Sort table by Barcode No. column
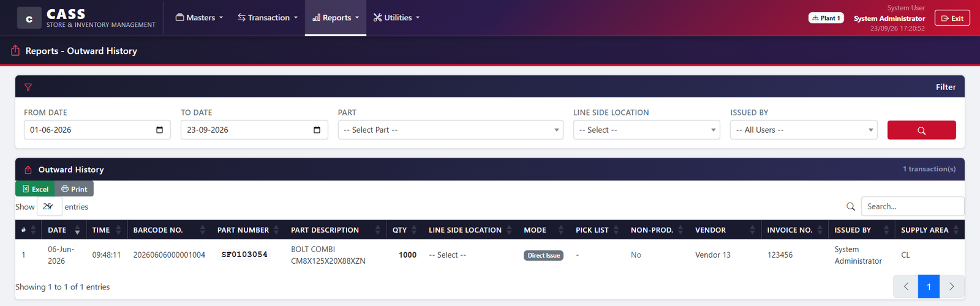This screenshot has width=980, height=306. [169, 229]
